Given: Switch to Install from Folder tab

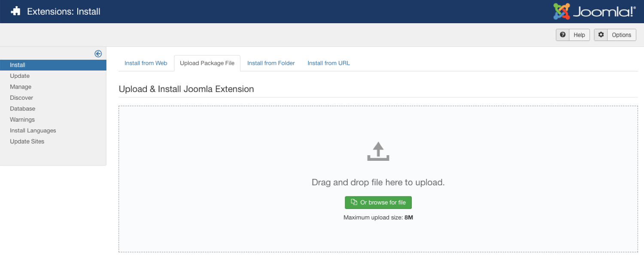Looking at the screenshot, I should [x=271, y=63].
